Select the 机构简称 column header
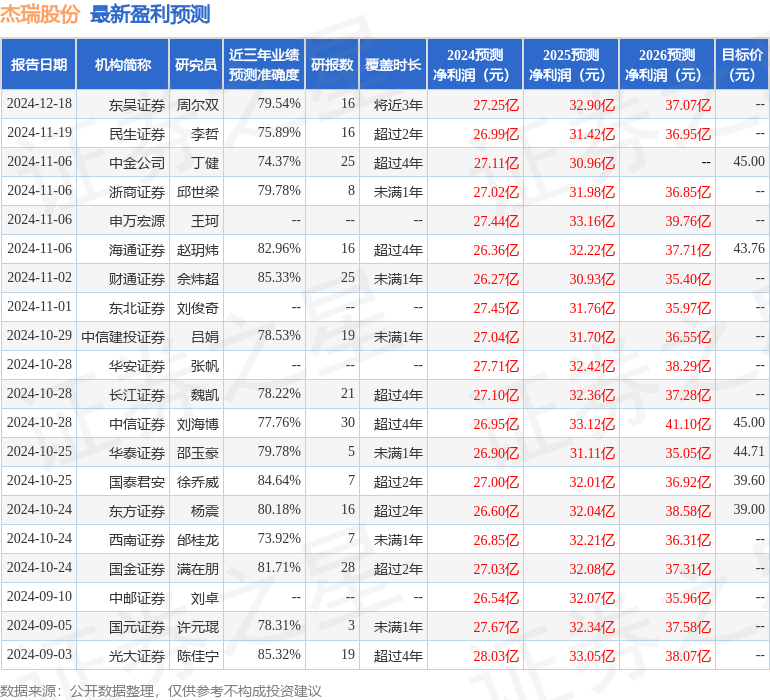This screenshot has width=770, height=700. 123,64
